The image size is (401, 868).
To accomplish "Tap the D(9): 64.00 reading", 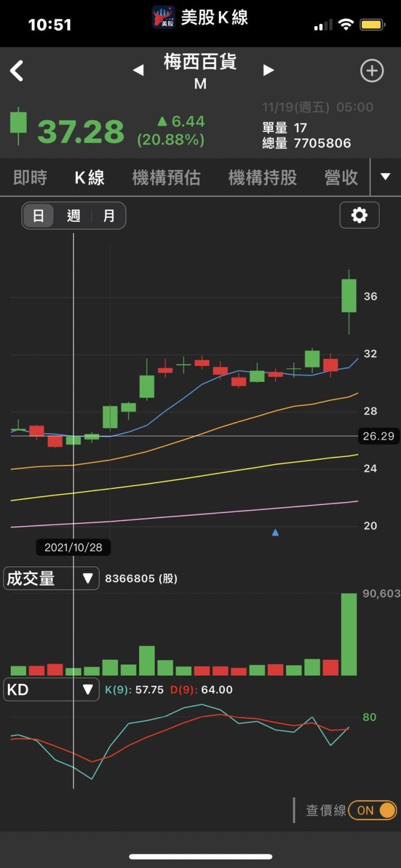I will click(202, 690).
